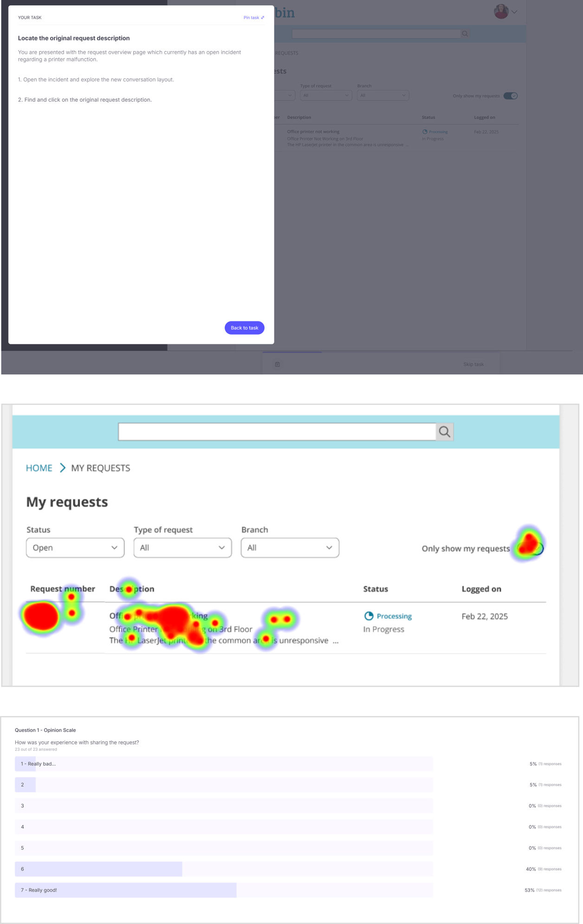This screenshot has width=583, height=924.
Task: Open the large Branch dropdown showing All
Action: 290,548
